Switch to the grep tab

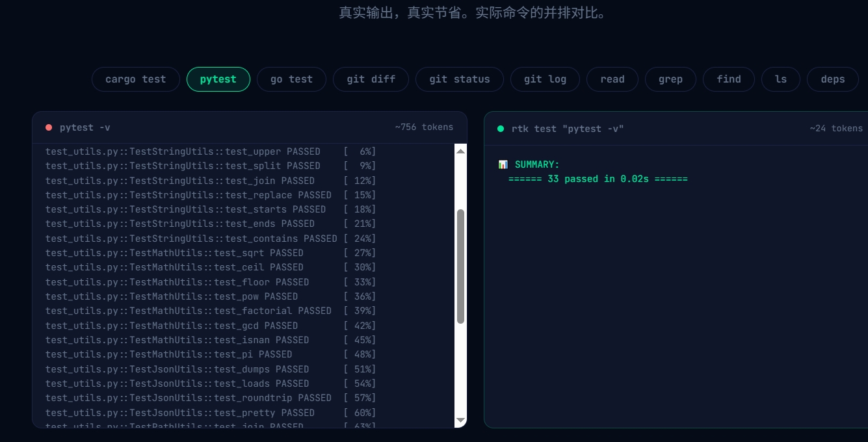pos(670,79)
